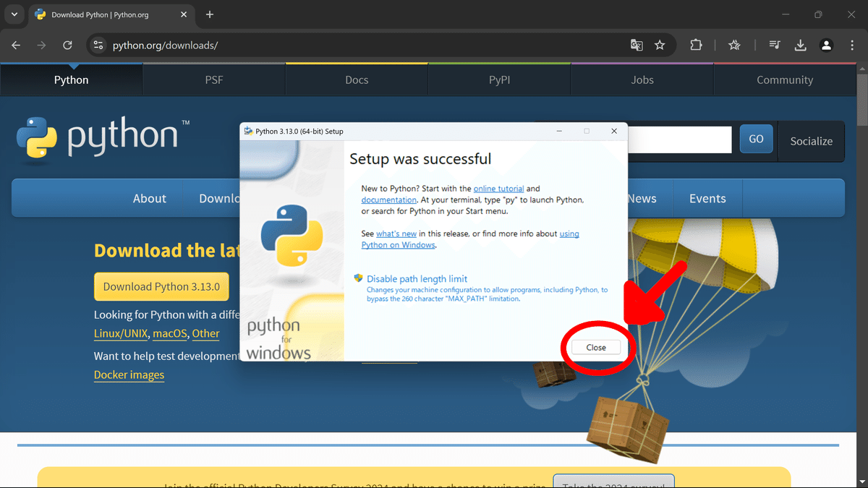The image size is (868, 488).
Task: Open the browser Downloads icon
Action: (x=801, y=45)
